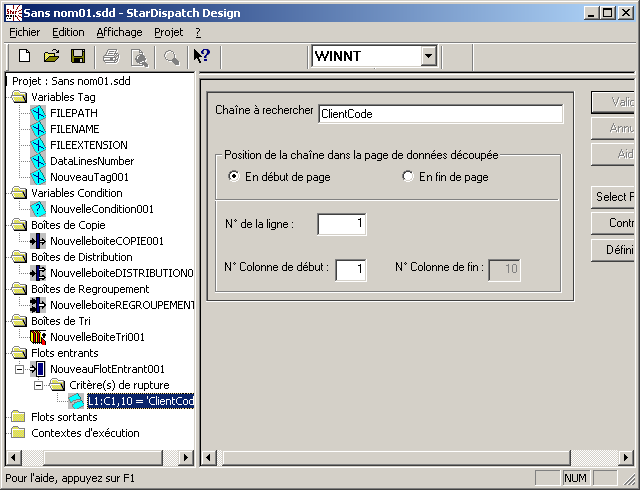Select the 'En fin de page' radio button
640x490 pixels.
tap(407, 177)
